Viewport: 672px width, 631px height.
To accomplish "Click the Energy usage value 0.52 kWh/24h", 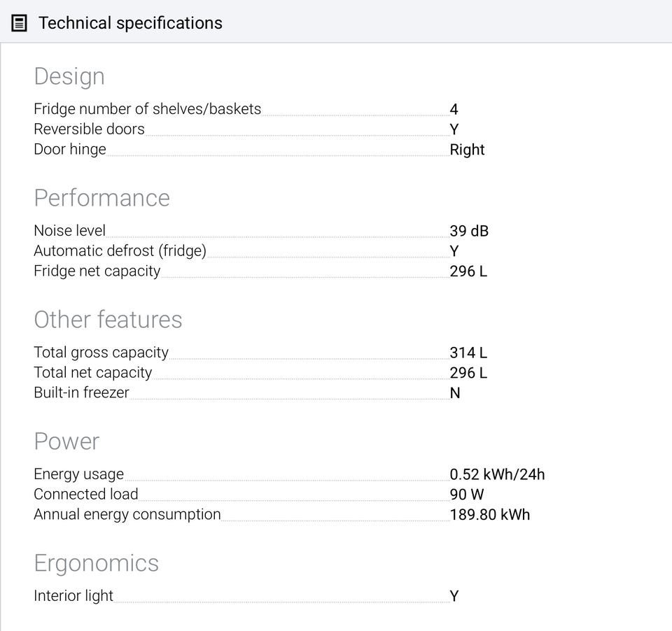I will (x=496, y=474).
